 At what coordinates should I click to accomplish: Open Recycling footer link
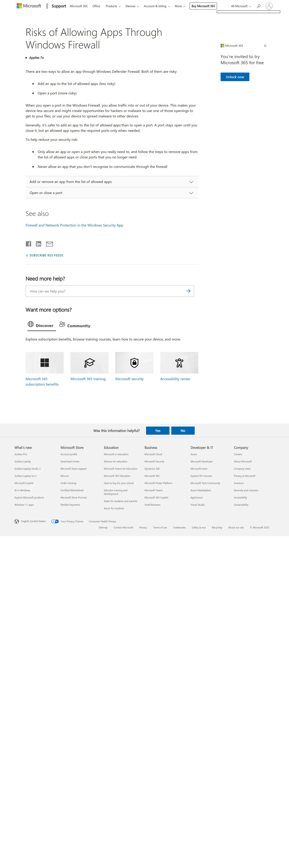(x=217, y=527)
